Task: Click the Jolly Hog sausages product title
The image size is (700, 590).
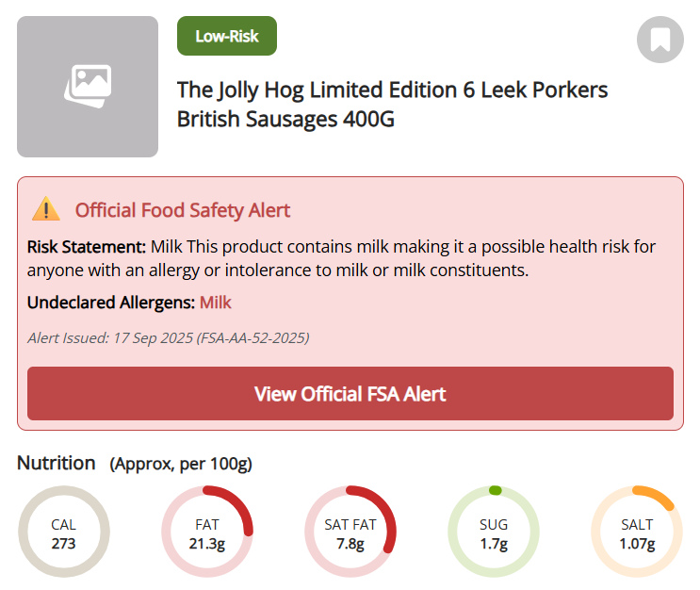Action: pos(392,105)
